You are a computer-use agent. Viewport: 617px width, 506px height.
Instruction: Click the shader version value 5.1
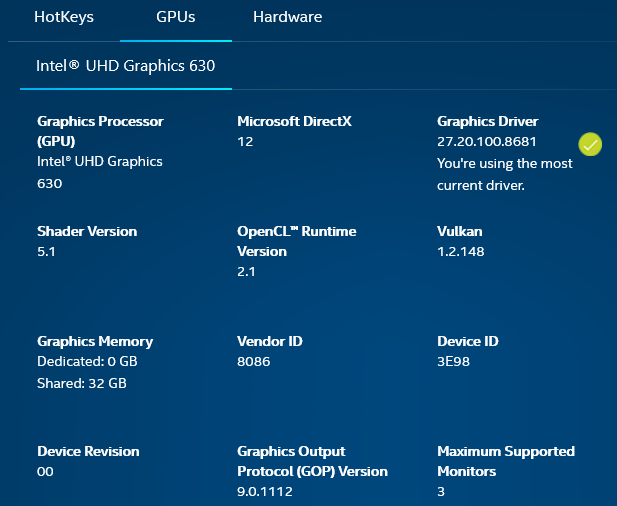(46, 252)
